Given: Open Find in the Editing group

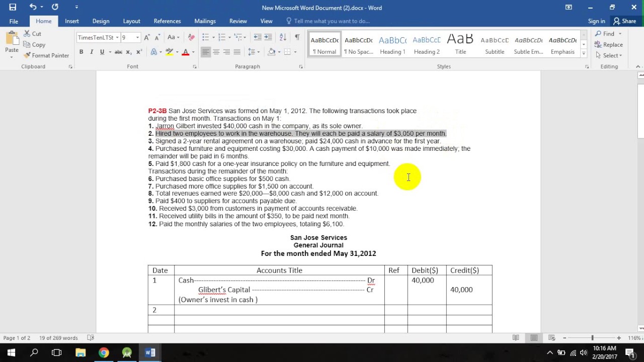Looking at the screenshot, I should 605,34.
